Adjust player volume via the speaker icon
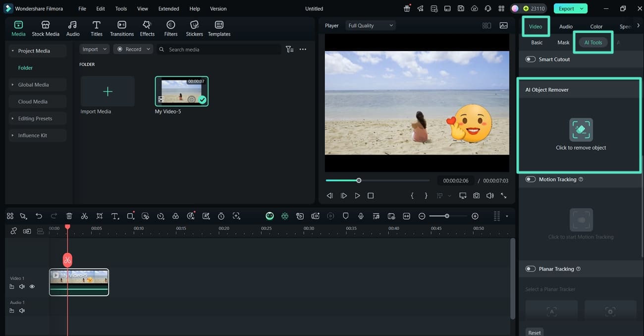Screen dimensions: 644x336 (490, 196)
